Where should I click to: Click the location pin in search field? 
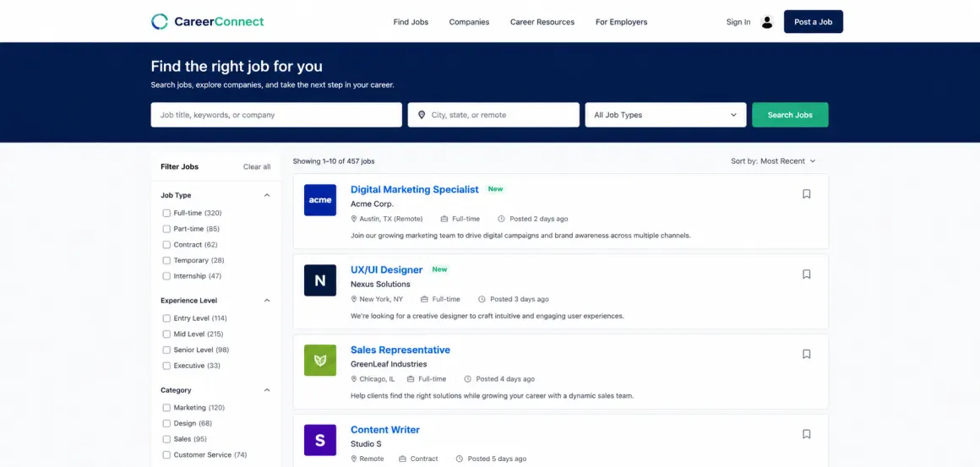point(422,115)
